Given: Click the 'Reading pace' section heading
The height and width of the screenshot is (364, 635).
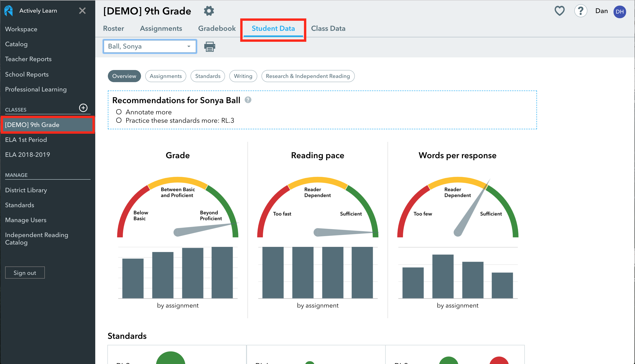Looking at the screenshot, I should click(318, 155).
